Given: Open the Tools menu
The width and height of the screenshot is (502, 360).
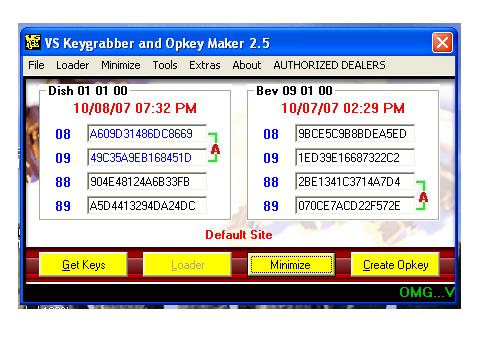Looking at the screenshot, I should [x=165, y=65].
